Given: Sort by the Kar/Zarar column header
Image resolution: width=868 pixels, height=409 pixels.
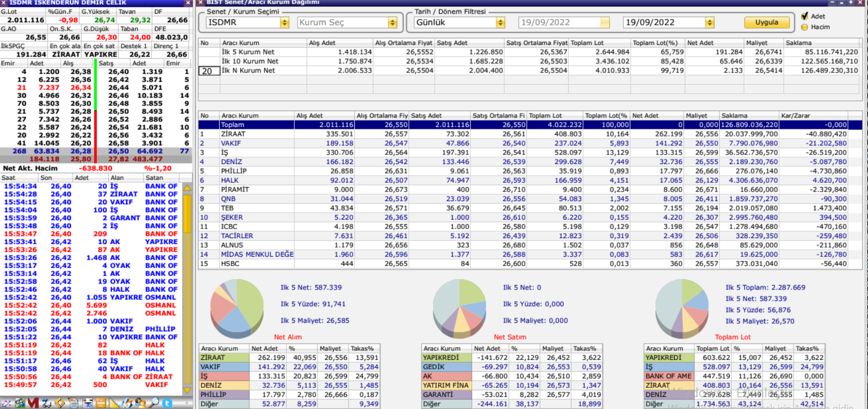Looking at the screenshot, I should pos(813,115).
